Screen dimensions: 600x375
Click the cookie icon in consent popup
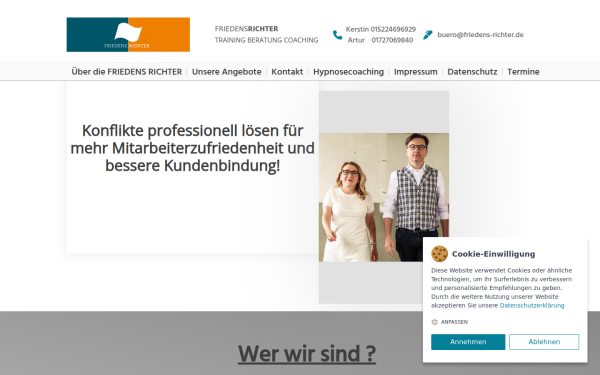click(439, 254)
